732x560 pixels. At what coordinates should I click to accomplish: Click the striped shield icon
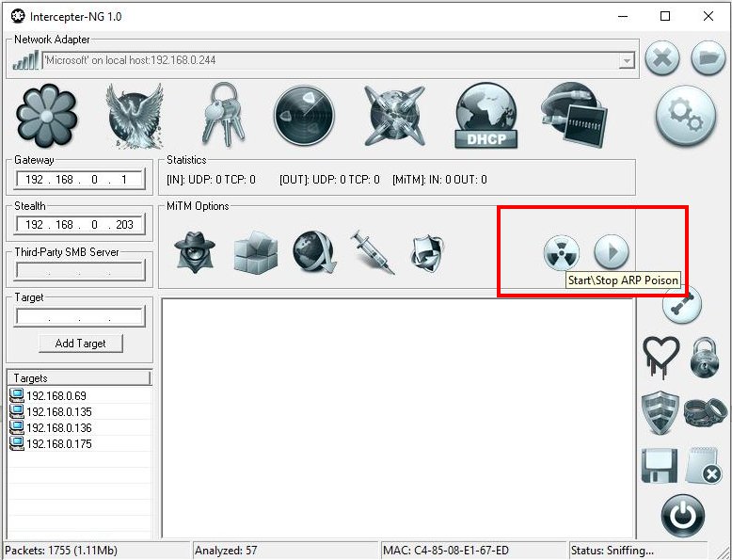pyautogui.click(x=660, y=413)
